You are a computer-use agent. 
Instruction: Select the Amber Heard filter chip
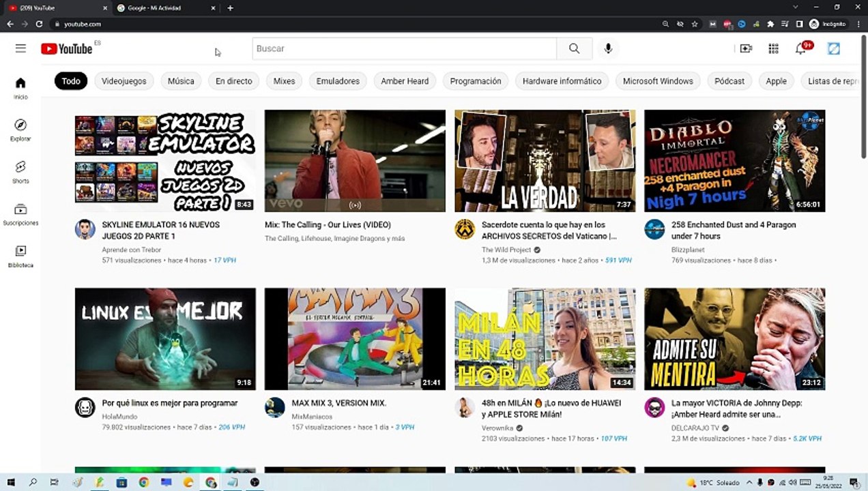pyautogui.click(x=405, y=81)
